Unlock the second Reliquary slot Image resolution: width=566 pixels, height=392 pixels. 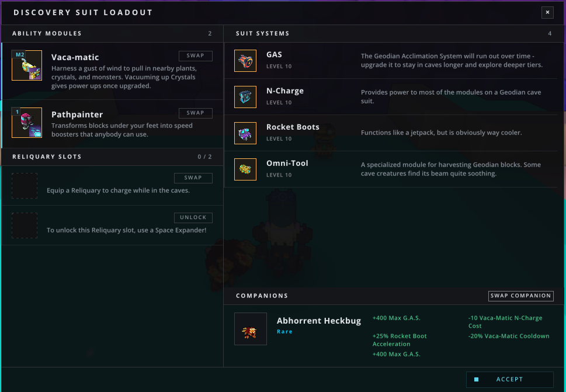(193, 217)
